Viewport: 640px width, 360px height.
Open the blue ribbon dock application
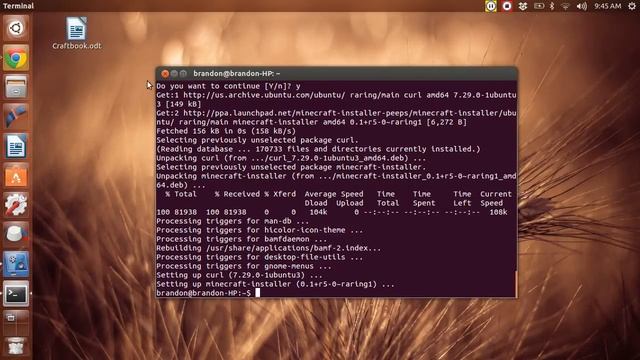(x=16, y=116)
